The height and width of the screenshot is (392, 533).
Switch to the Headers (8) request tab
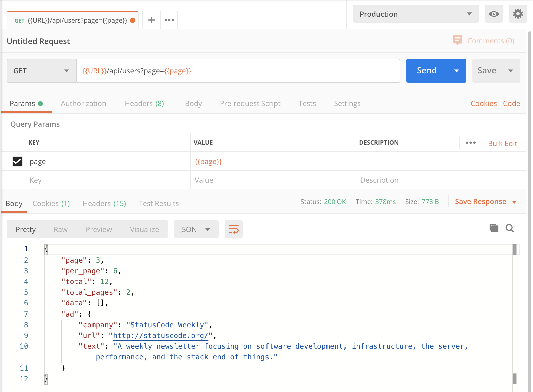(x=144, y=103)
